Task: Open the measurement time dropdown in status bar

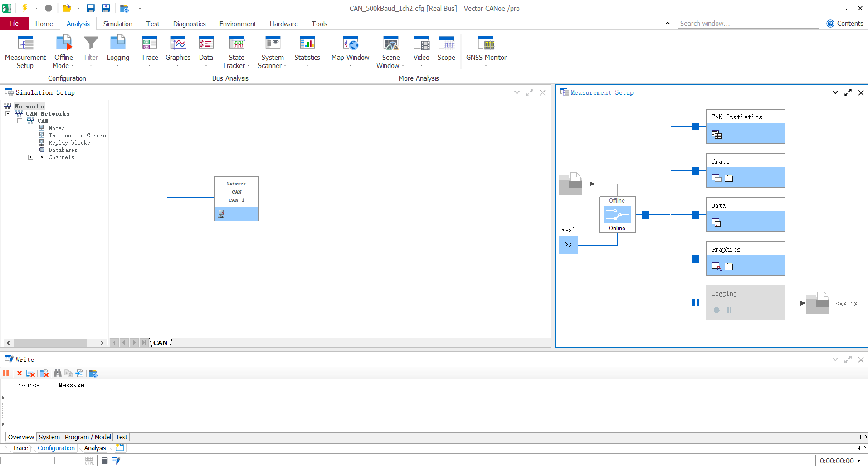Action: tap(858, 461)
